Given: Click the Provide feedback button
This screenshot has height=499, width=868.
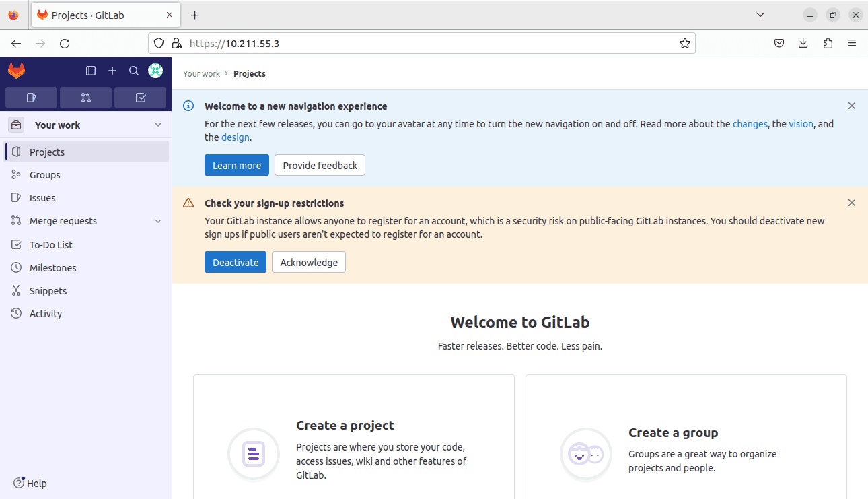Looking at the screenshot, I should click(x=320, y=165).
